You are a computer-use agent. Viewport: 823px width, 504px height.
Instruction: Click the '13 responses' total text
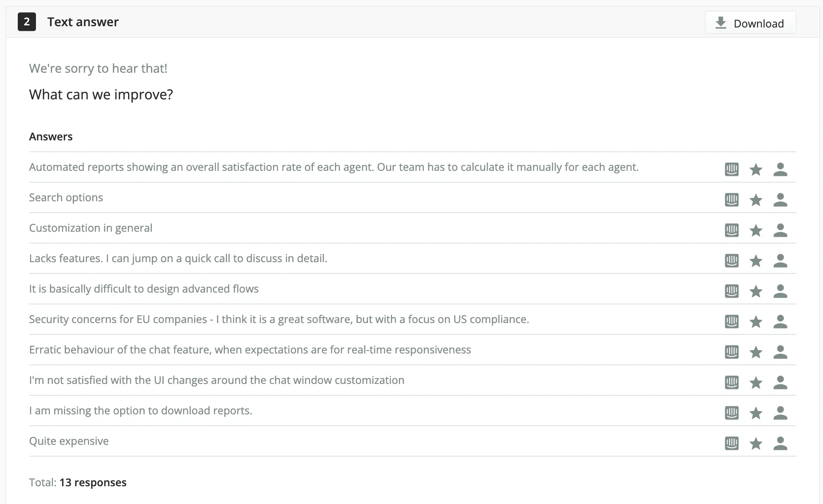click(x=93, y=482)
